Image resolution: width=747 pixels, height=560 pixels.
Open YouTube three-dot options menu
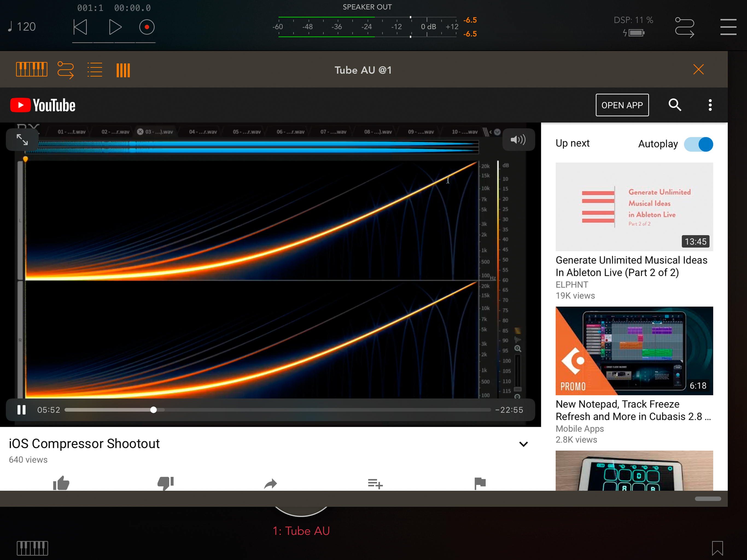pos(710,105)
